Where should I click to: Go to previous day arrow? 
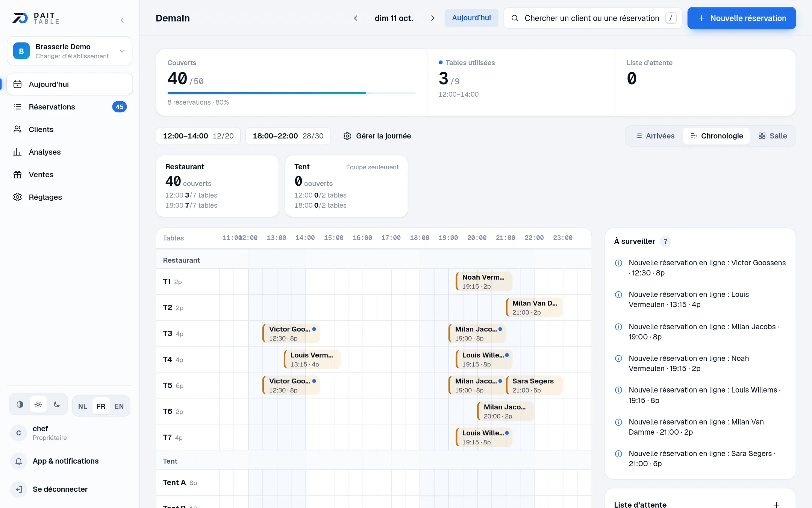(356, 18)
